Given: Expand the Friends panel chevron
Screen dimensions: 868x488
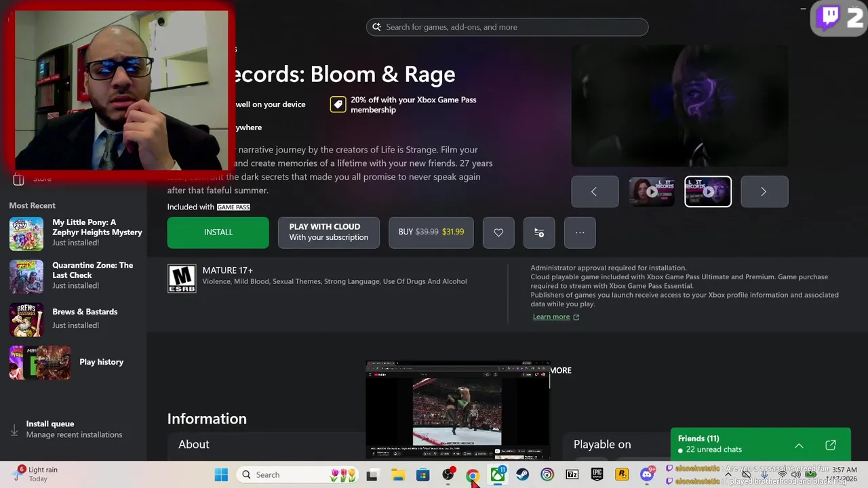Looking at the screenshot, I should coord(799,445).
